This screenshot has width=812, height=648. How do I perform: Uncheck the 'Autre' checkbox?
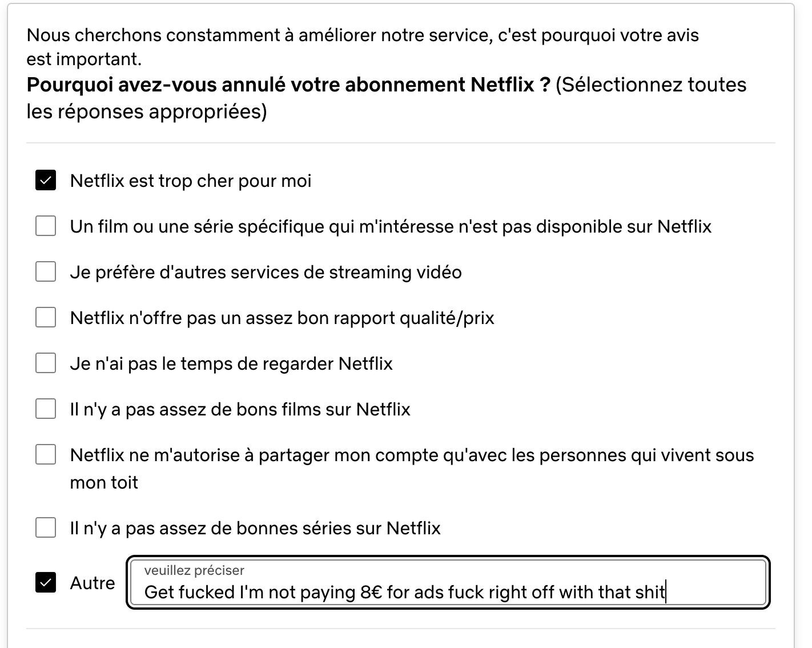click(46, 582)
